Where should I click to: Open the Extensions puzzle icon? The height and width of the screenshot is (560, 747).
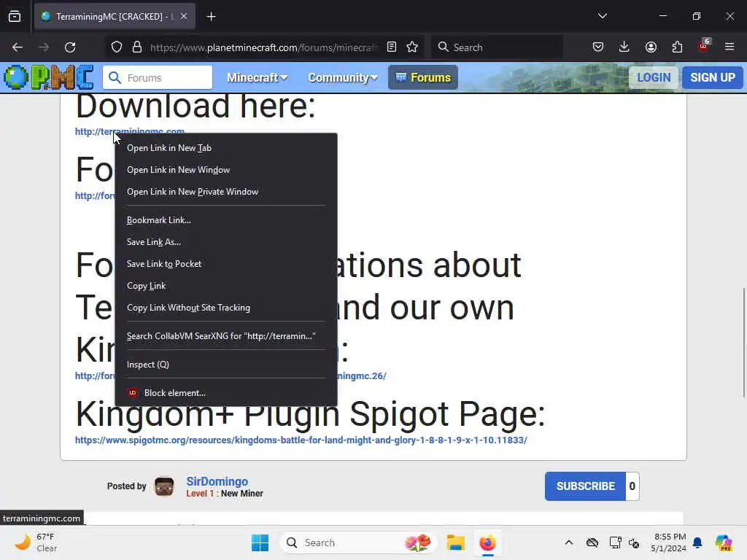(677, 47)
